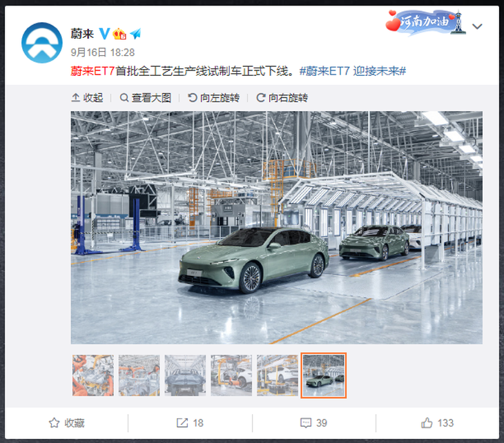Rotate the image left with 向左旋转
The image size is (504, 443).
pyautogui.click(x=214, y=98)
